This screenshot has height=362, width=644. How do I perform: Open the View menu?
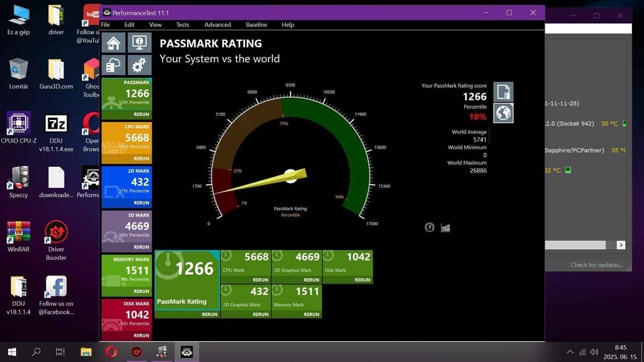[155, 25]
